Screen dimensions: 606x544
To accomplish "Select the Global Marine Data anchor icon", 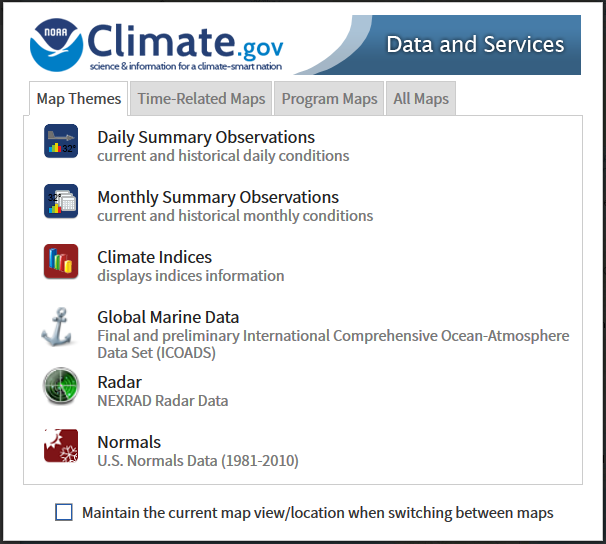I will click(59, 327).
